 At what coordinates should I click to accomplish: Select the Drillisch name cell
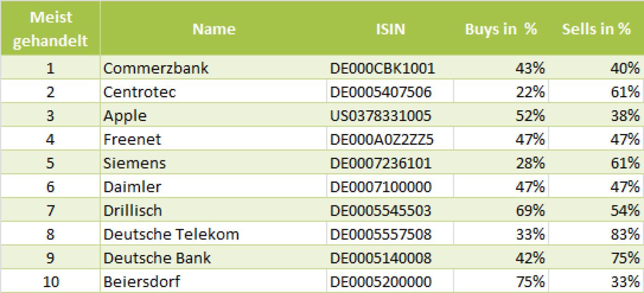click(x=132, y=210)
